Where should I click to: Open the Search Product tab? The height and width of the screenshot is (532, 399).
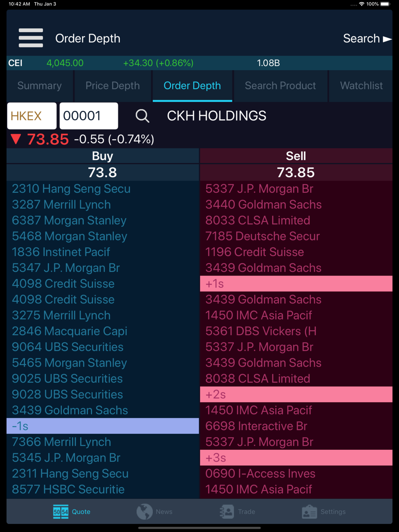coord(280,86)
